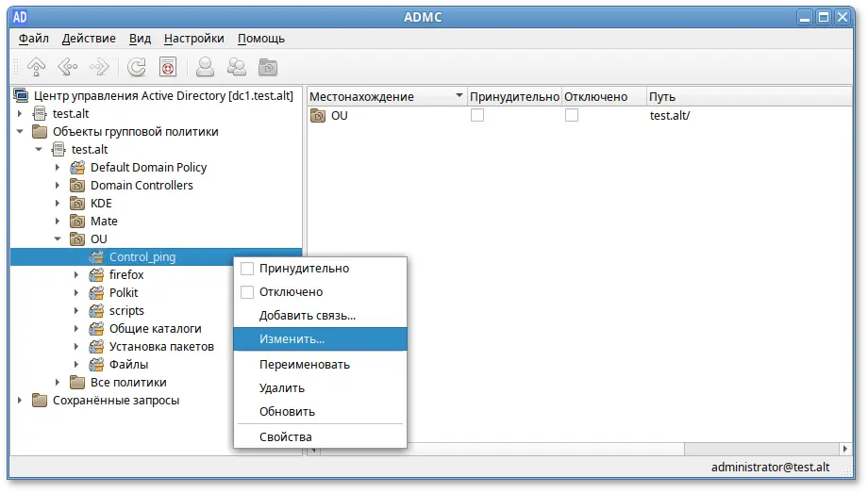Click the firefox policy icon in tree
The image size is (868, 493).
point(95,275)
